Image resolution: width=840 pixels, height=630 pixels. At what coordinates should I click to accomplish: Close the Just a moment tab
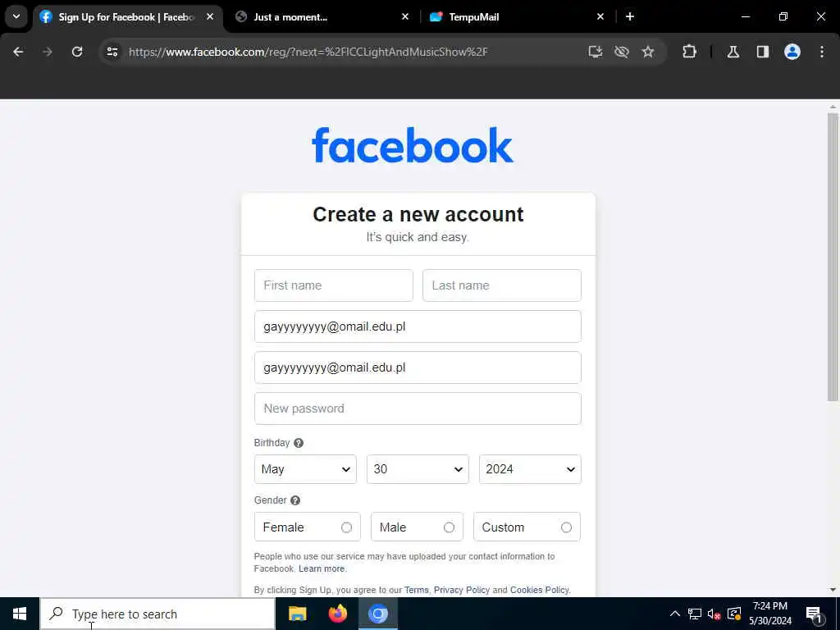pos(405,16)
